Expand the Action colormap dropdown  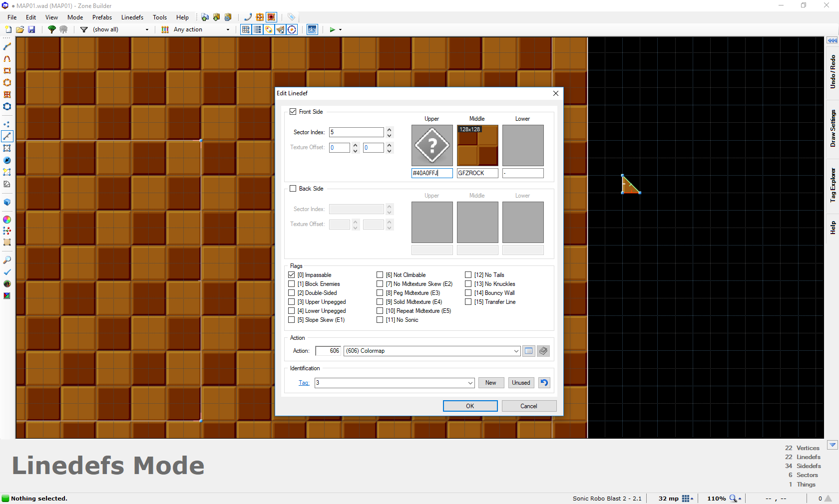tap(516, 351)
